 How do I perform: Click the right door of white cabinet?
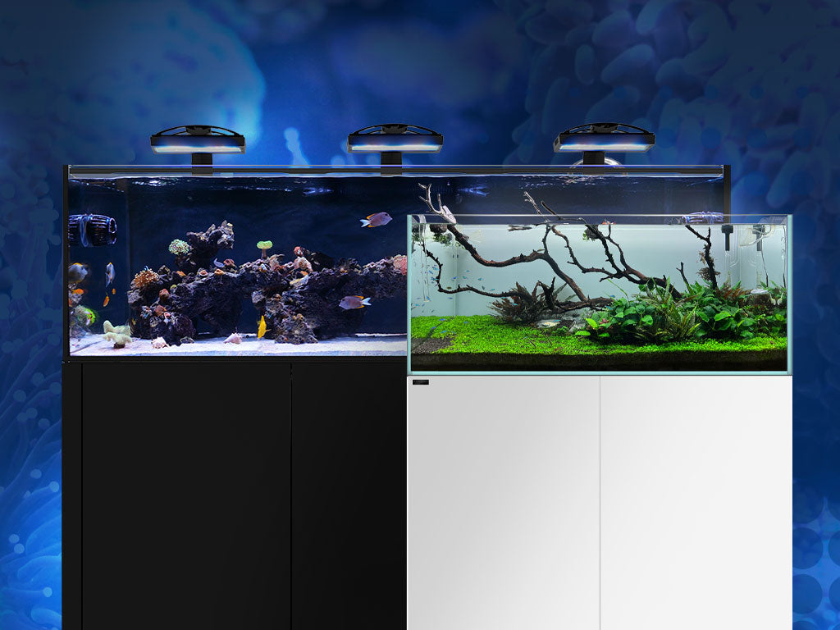click(x=696, y=500)
